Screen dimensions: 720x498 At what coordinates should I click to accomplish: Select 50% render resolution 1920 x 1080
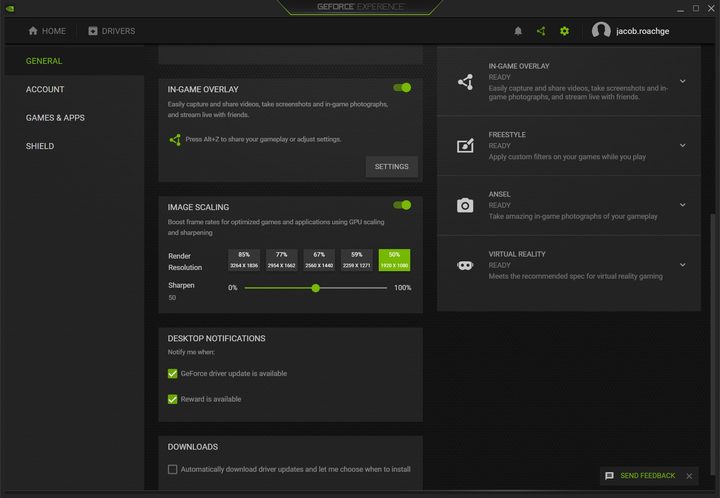(x=394, y=260)
